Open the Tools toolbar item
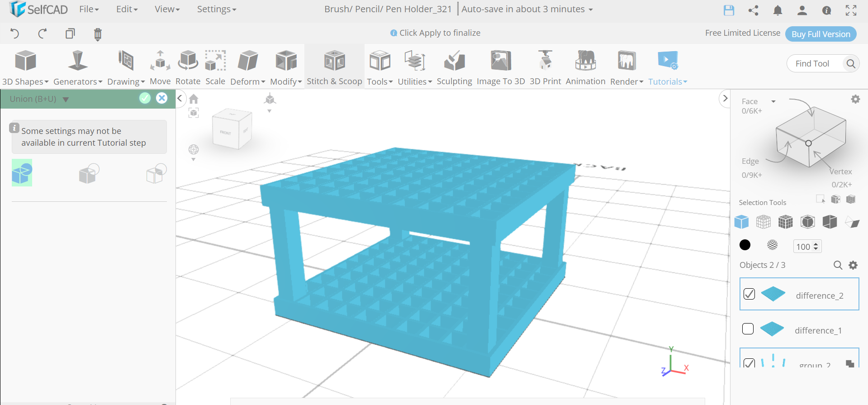Image resolution: width=868 pixels, height=405 pixels. pyautogui.click(x=379, y=67)
